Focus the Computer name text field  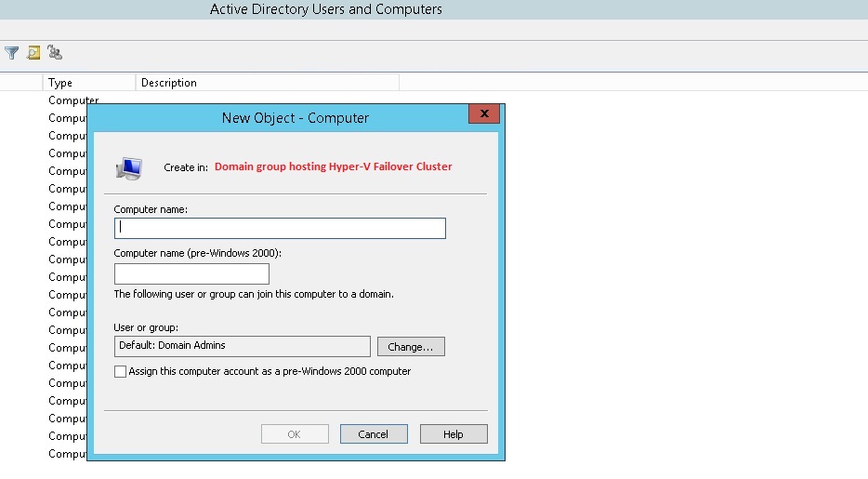coord(280,228)
